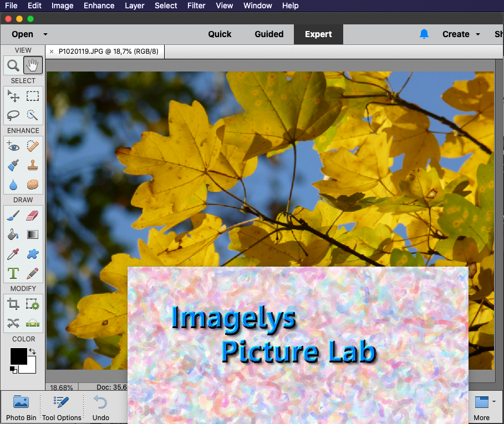The image size is (504, 424).
Task: Select the Paint Bucket tool
Action: tap(13, 235)
